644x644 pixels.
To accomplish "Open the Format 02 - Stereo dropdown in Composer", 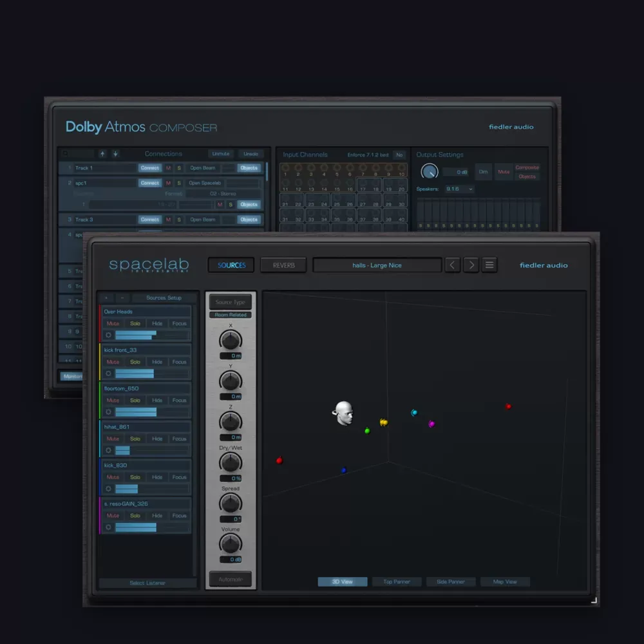I will click(223, 193).
